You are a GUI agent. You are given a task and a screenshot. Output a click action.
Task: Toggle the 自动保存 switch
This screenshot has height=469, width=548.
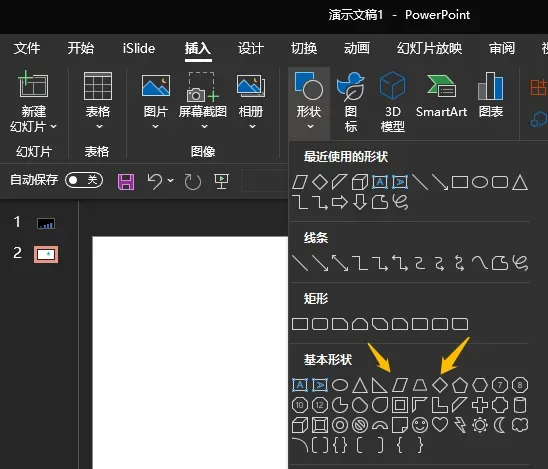tap(84, 180)
